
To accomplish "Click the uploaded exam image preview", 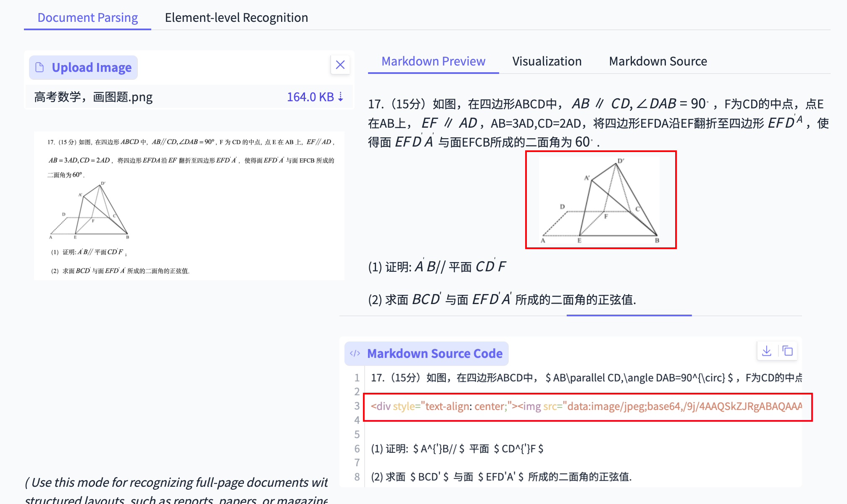I will coord(189,205).
